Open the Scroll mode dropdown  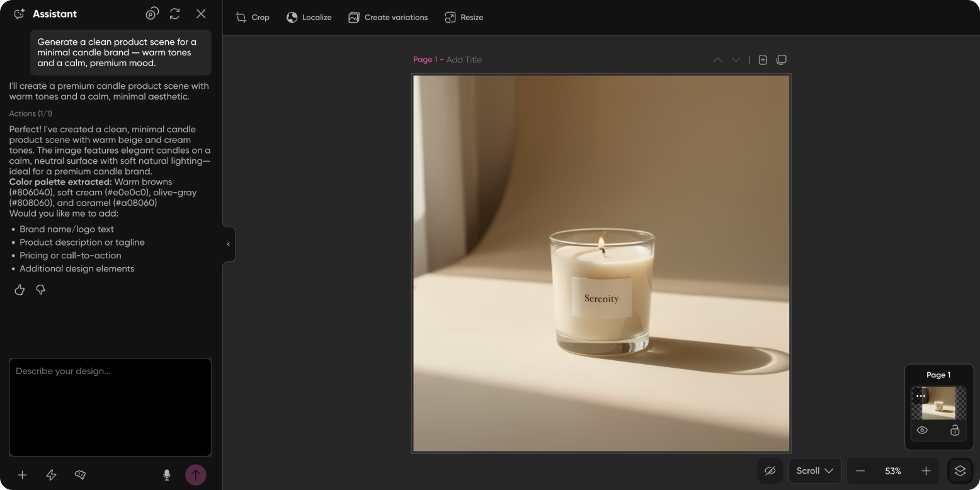point(814,470)
